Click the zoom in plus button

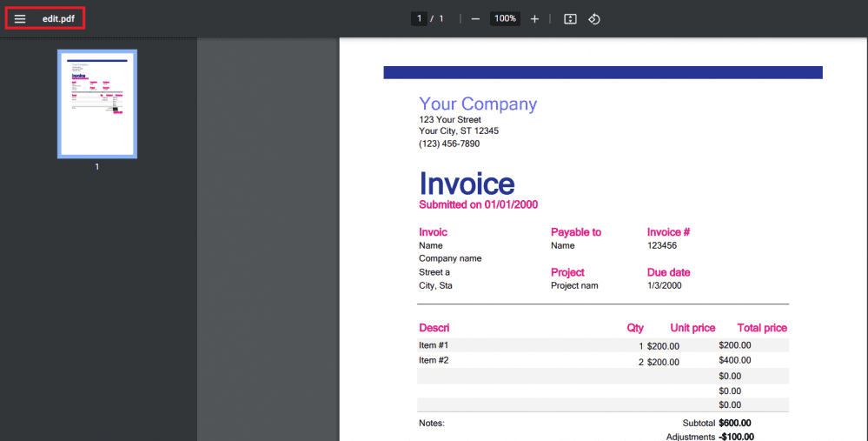(534, 19)
